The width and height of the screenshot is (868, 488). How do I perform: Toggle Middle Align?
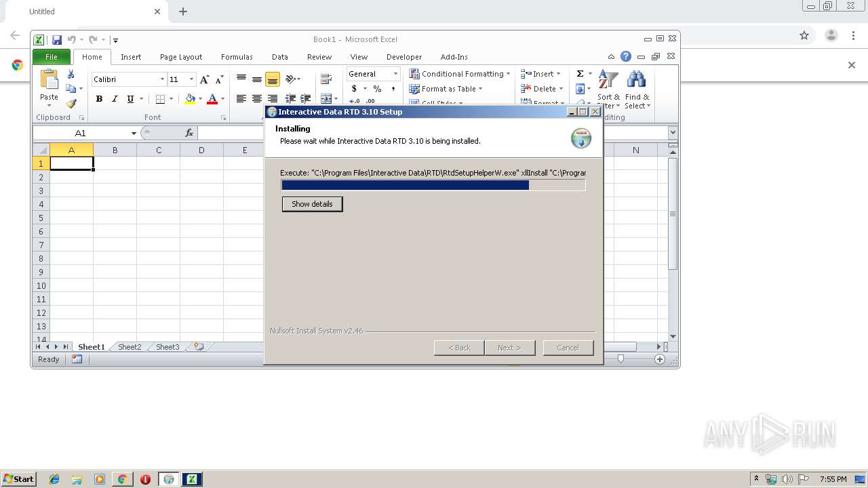point(256,79)
